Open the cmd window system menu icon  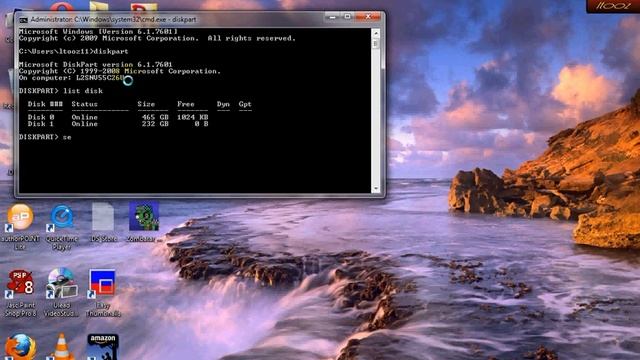click(24, 20)
